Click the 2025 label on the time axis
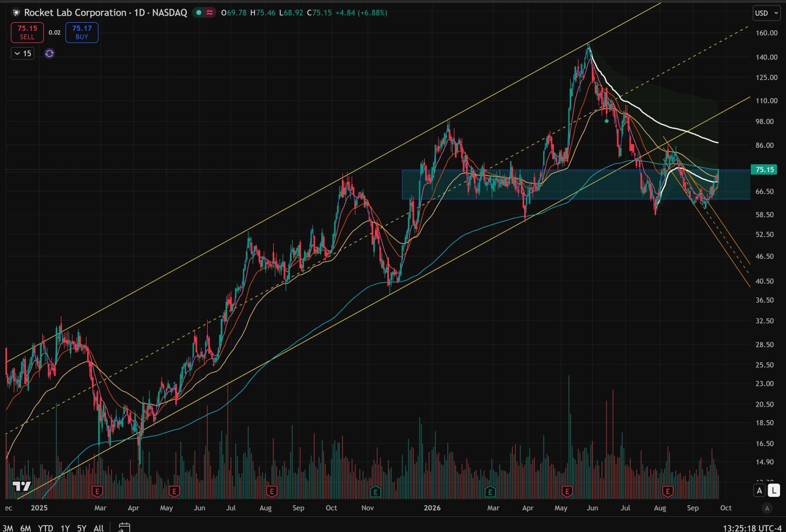The image size is (786, 532). pos(39,508)
